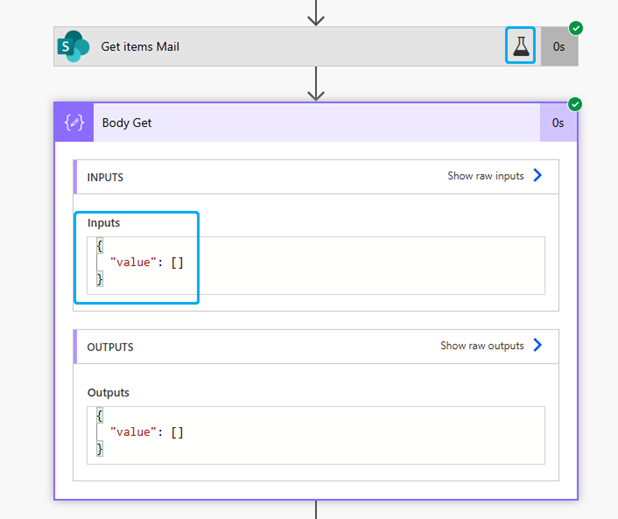Click the arrow between Get items Mail and Body Get
The image size is (618, 519).
[316, 84]
